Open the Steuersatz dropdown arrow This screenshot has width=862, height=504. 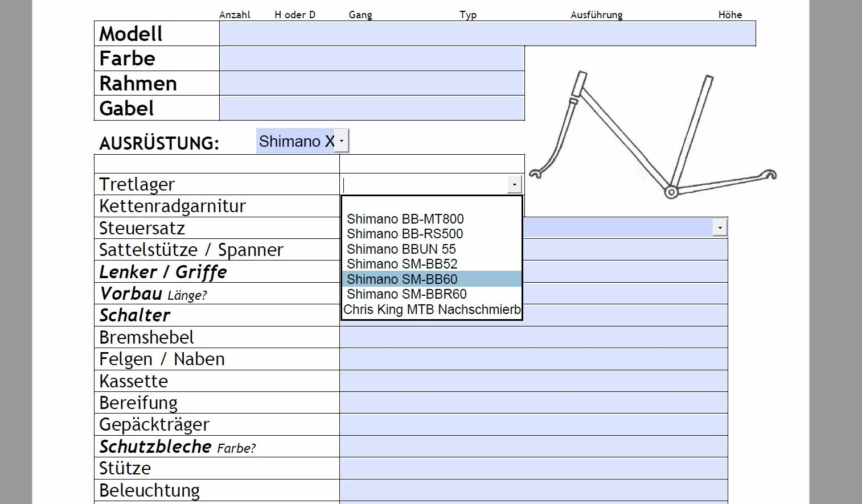(720, 228)
